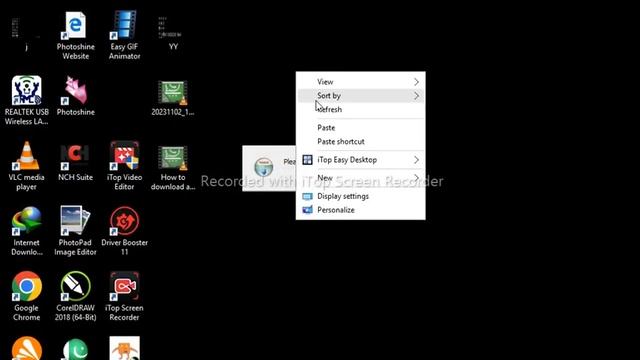The height and width of the screenshot is (360, 640).
Task: Select the 'How to download a...' video file
Action: tap(173, 168)
